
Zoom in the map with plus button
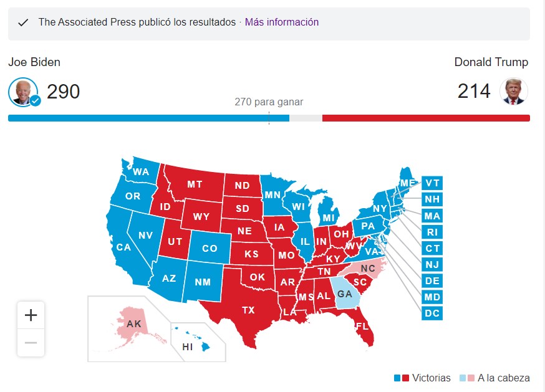pyautogui.click(x=31, y=315)
